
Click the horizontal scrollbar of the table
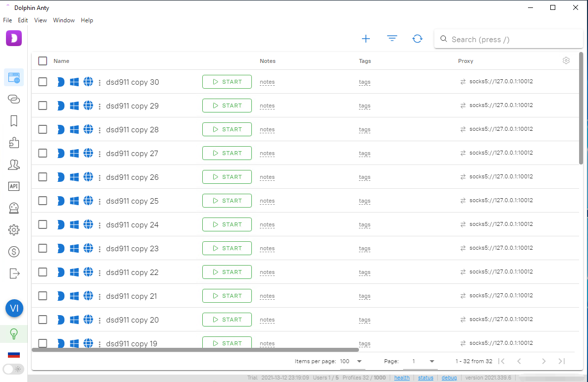tap(195, 350)
